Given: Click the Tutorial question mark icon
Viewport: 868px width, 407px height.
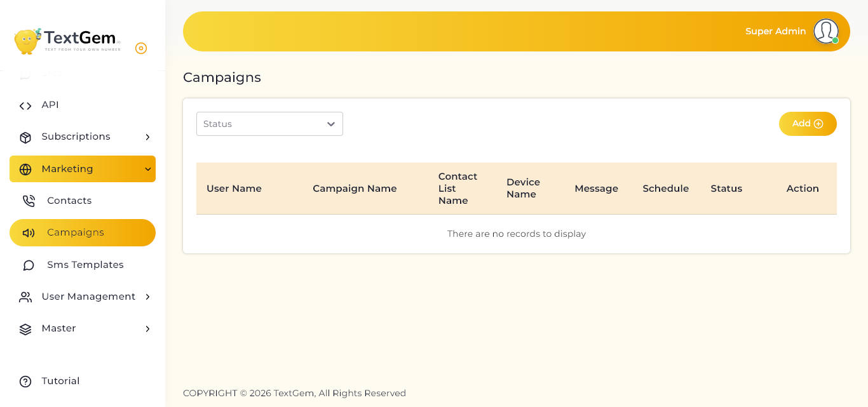Looking at the screenshot, I should [x=25, y=382].
